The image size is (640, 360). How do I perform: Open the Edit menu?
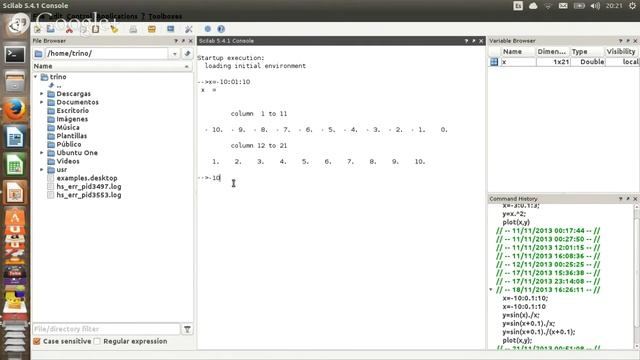click(x=56, y=16)
